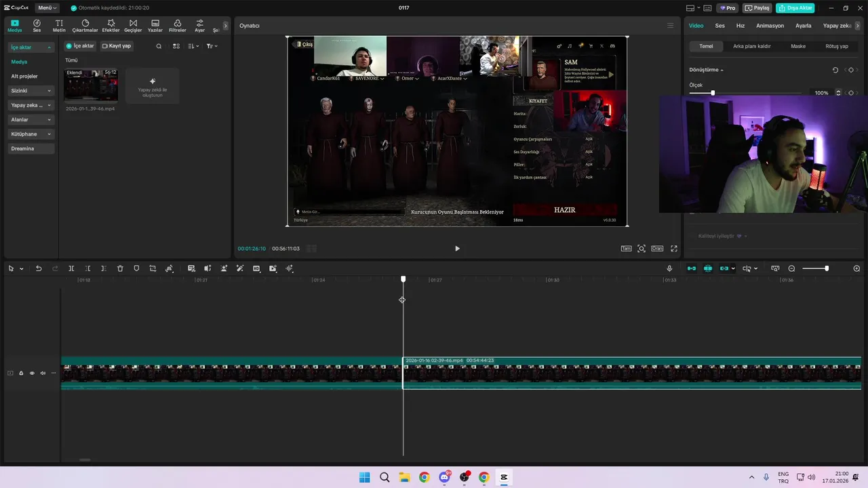Switch to the Hız speed tab
This screenshot has width=868, height=488.
coord(741,26)
